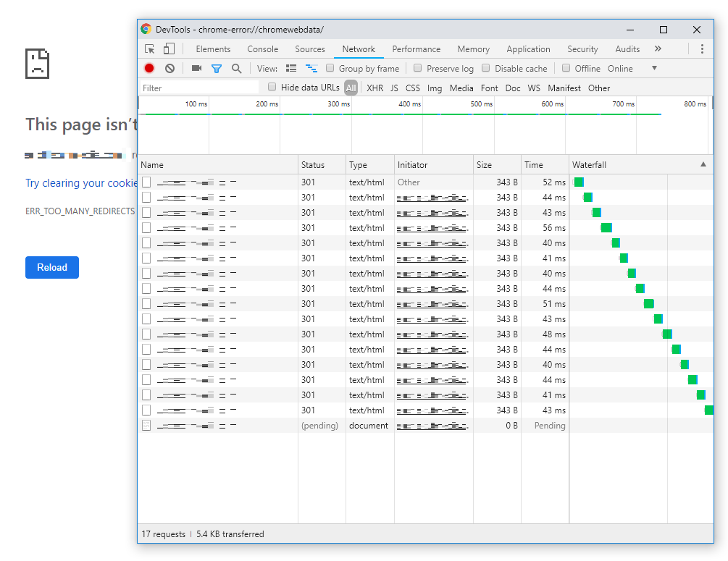Image resolution: width=728 pixels, height=561 pixels.
Task: Open the Memory tab
Action: coord(474,49)
